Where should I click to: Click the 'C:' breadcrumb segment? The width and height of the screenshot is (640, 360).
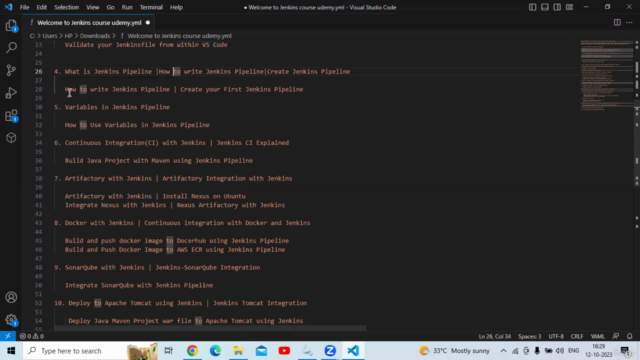[x=32, y=36]
